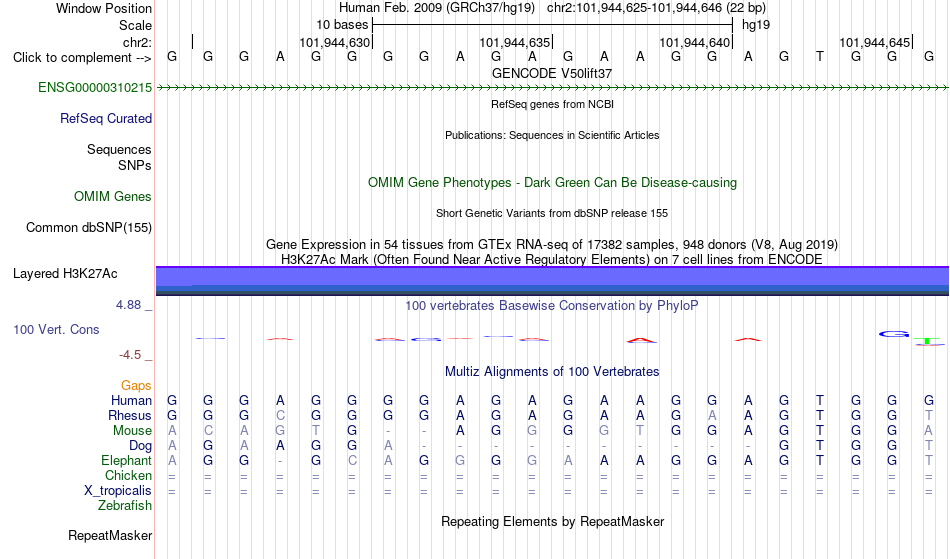Click the 'chr2:' ruler label
Screen dimensions: 950x559
click(x=137, y=42)
